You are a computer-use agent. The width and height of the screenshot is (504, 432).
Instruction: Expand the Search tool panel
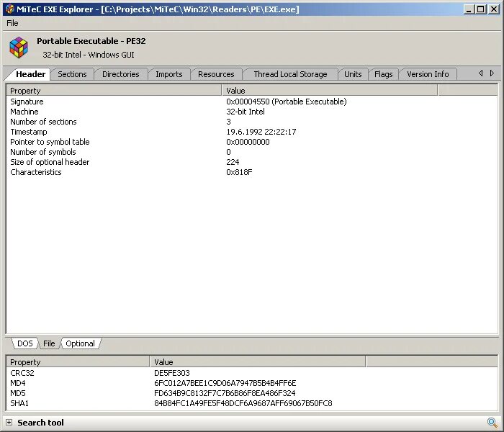[x=9, y=423]
